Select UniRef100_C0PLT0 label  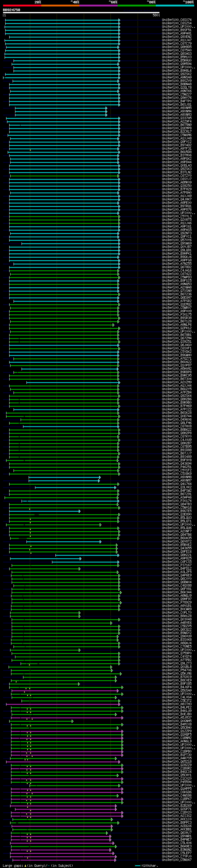(177, 612)
